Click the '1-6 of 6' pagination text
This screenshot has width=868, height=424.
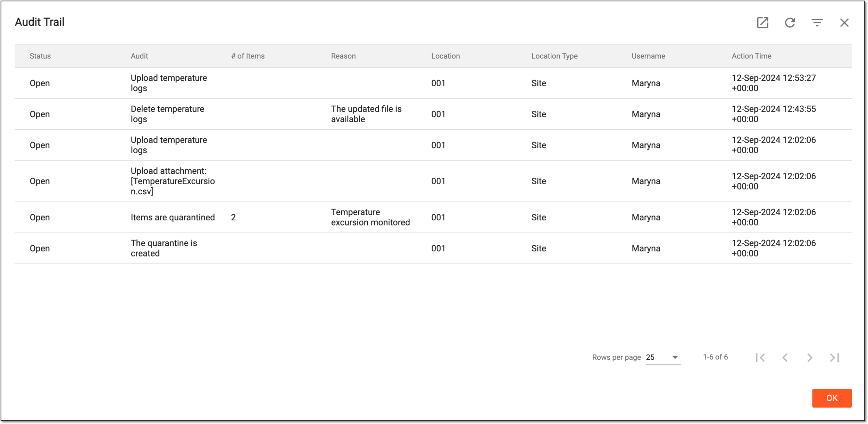(x=715, y=357)
